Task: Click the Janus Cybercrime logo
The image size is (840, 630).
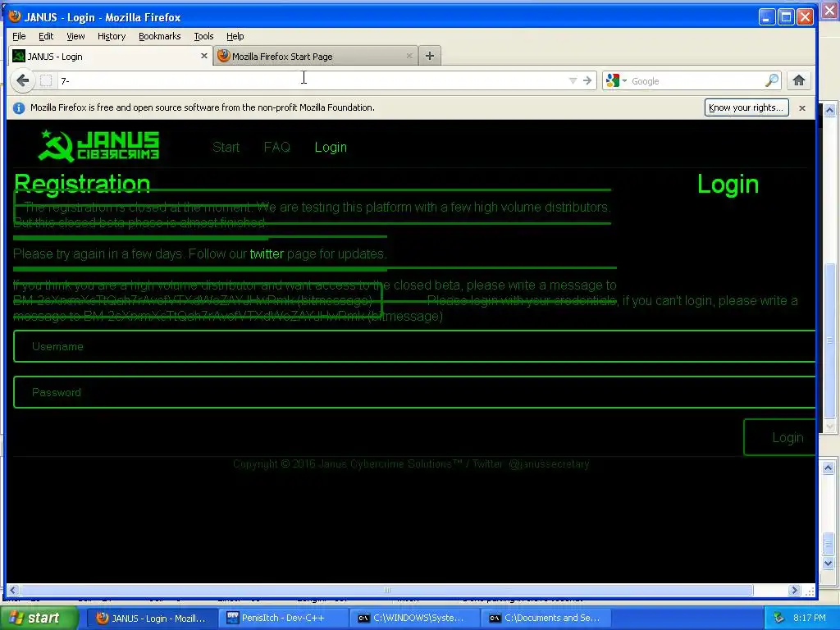Action: (99, 145)
